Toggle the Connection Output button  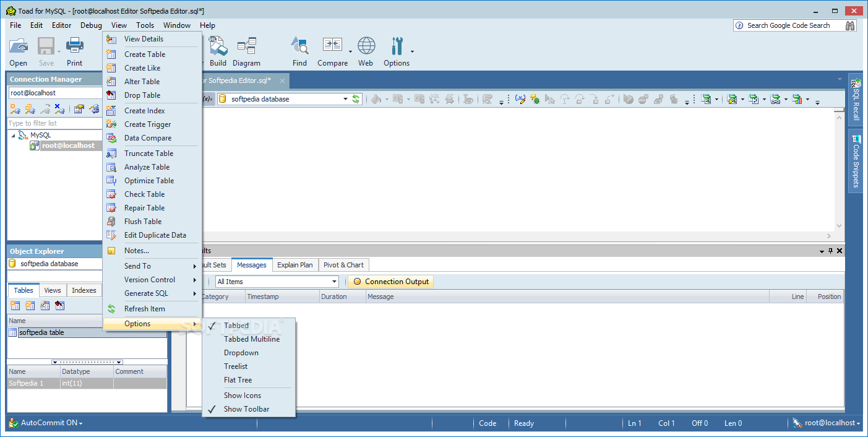click(x=391, y=282)
